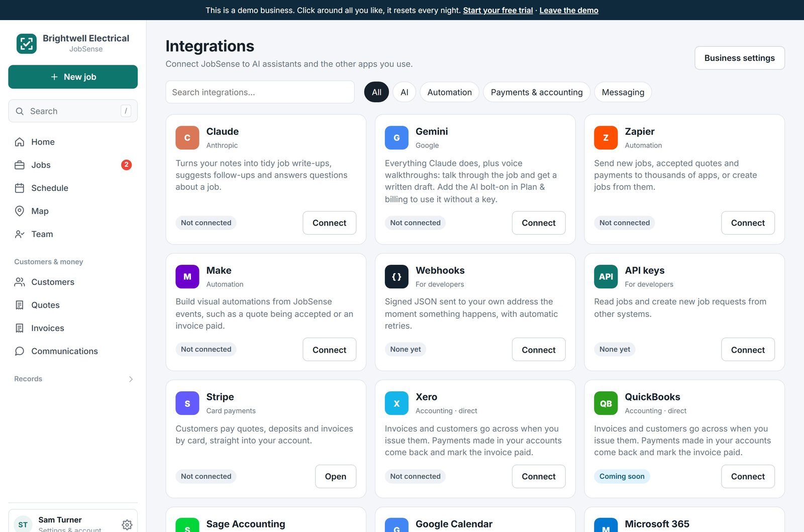Click the Leave the demo link
The width and height of the screenshot is (804, 532).
click(569, 10)
